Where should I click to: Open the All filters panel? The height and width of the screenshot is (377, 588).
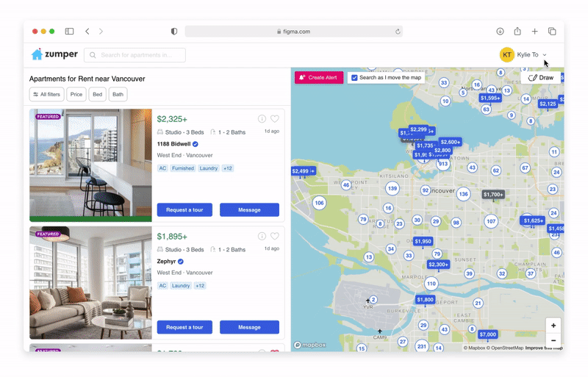click(x=47, y=95)
